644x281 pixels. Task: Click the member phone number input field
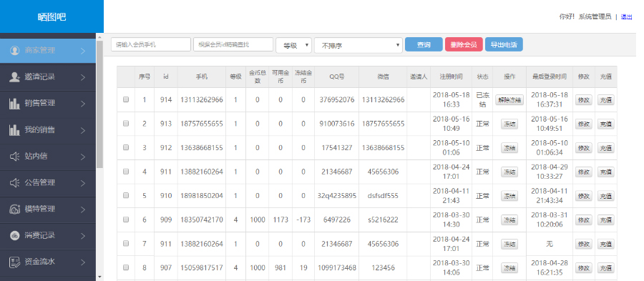tap(151, 45)
